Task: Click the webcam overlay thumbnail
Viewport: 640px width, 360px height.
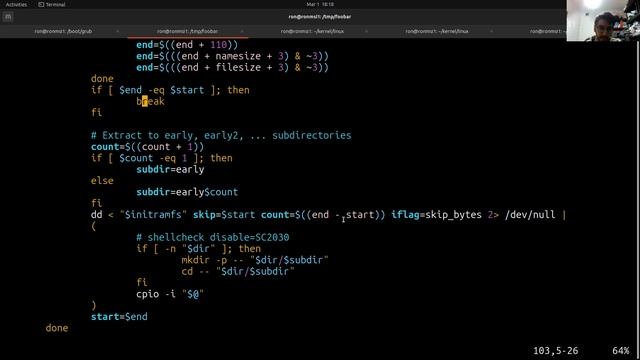Action: pos(603,20)
